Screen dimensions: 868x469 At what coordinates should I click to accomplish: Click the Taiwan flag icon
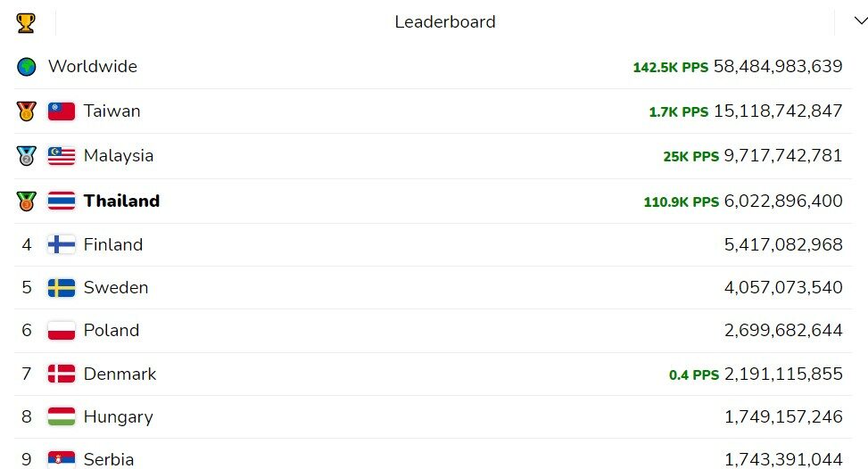click(62, 111)
